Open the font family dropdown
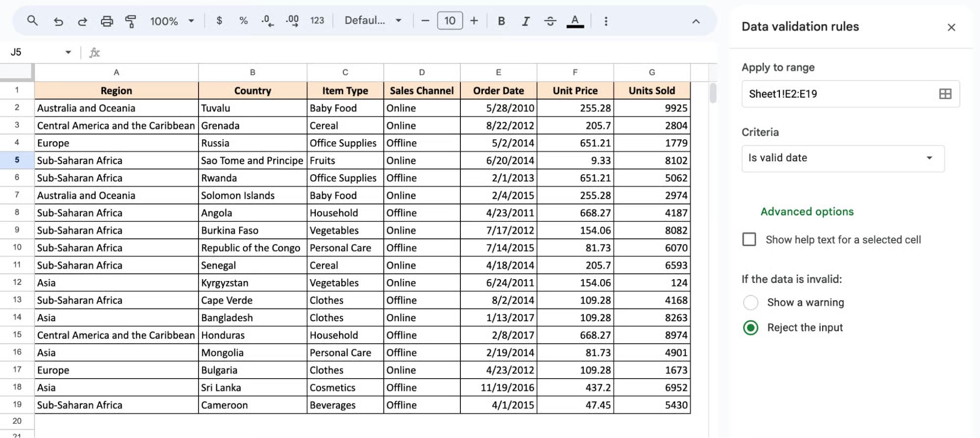 click(x=373, y=21)
